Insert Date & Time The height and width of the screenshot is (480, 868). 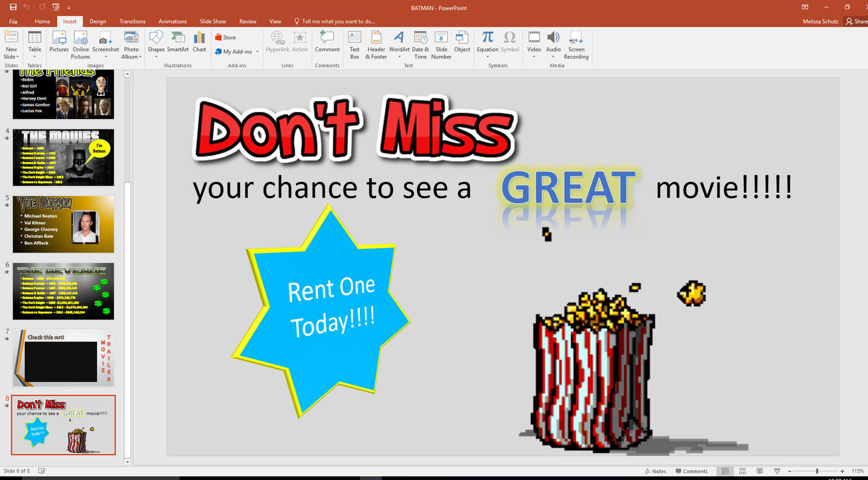tap(420, 44)
